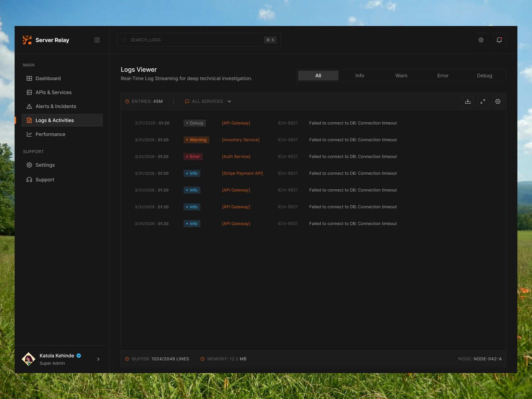
Task: Open the All Services dropdown
Action: 207,101
